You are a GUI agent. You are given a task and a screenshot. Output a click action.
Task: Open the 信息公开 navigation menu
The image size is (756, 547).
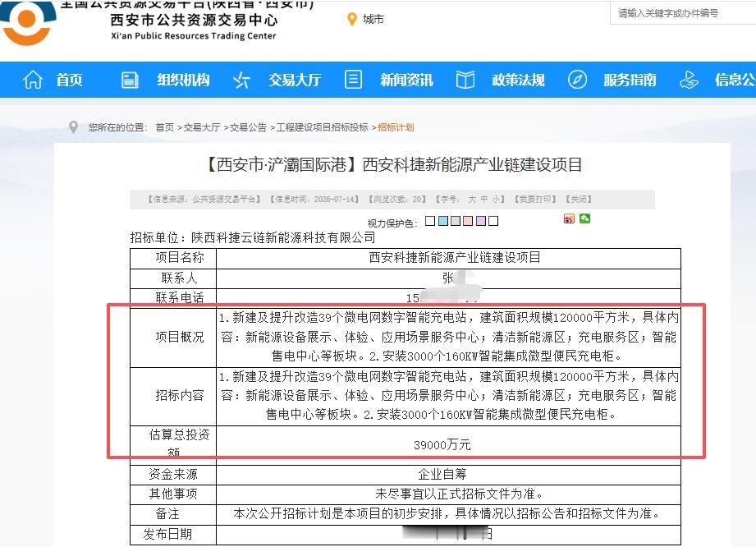pos(735,80)
